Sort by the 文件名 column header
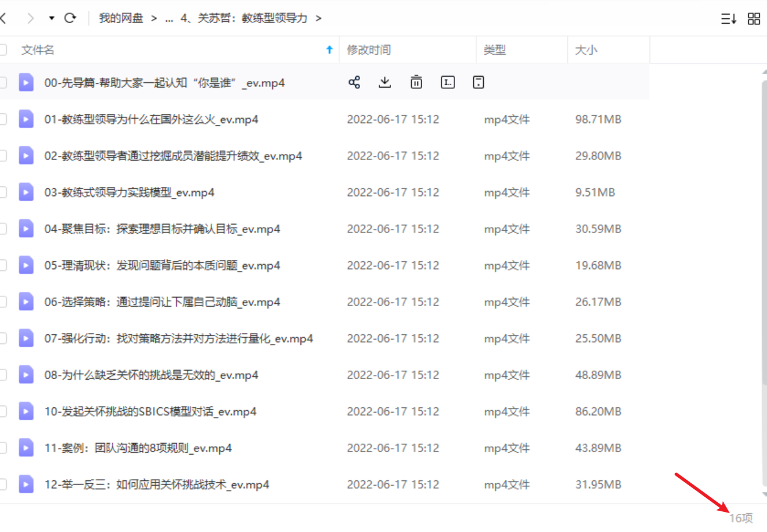Image resolution: width=767 pixels, height=532 pixels. point(38,50)
